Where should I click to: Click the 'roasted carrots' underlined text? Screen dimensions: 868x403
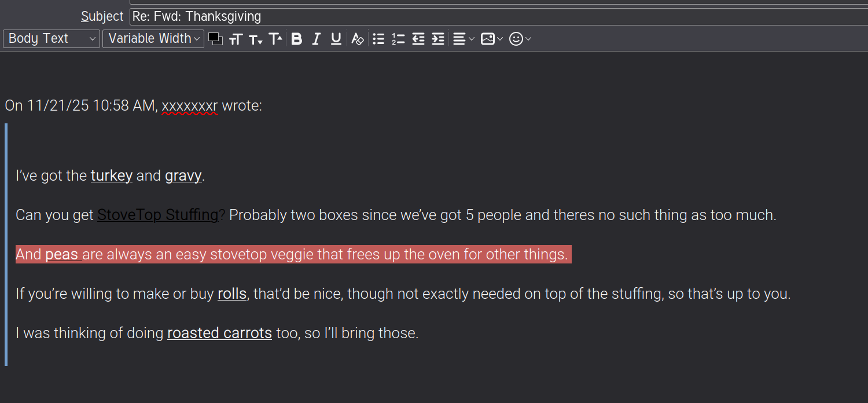(219, 333)
